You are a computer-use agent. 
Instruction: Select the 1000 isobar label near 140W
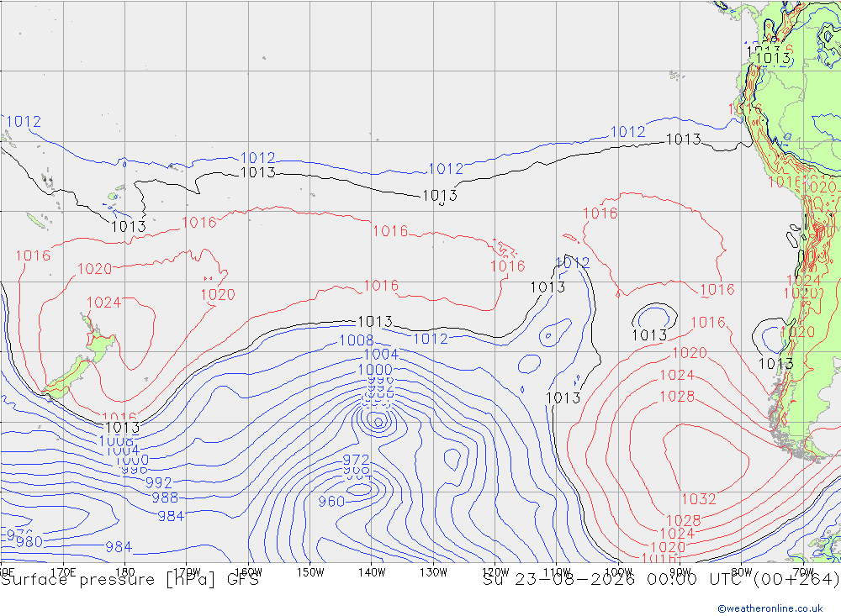[375, 370]
